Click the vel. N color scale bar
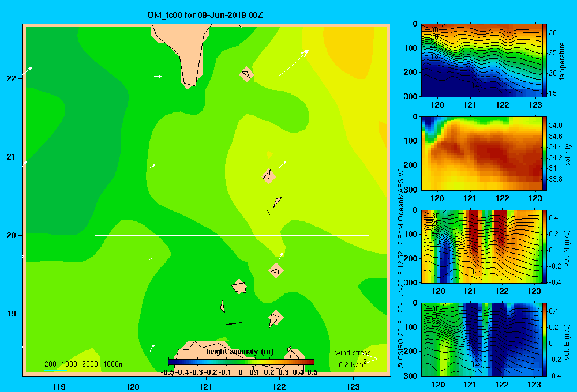 (545, 246)
